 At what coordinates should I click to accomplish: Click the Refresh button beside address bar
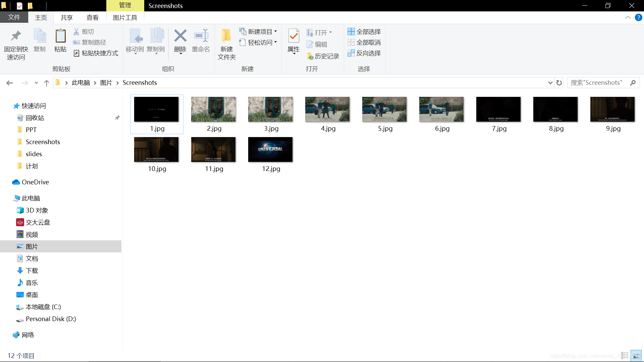pos(559,83)
